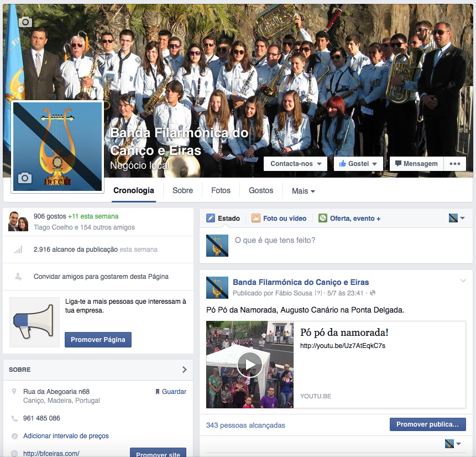Click the Oferta, evento + icon
Screen dimensions: 476x457
(x=322, y=219)
